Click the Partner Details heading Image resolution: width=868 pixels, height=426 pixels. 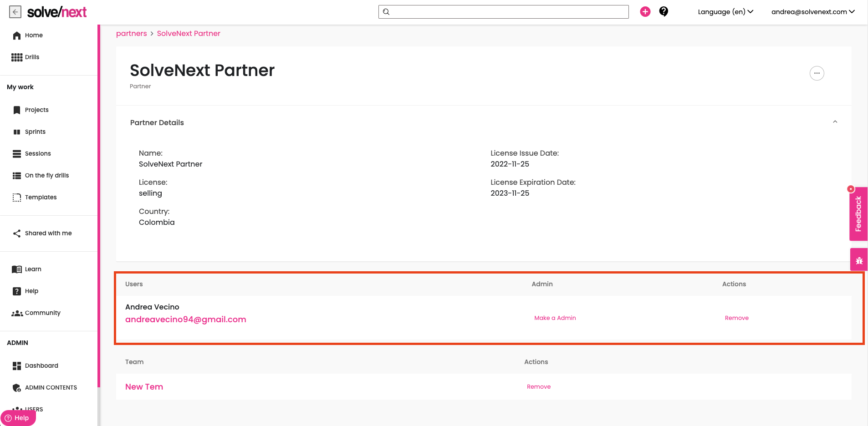(x=157, y=123)
